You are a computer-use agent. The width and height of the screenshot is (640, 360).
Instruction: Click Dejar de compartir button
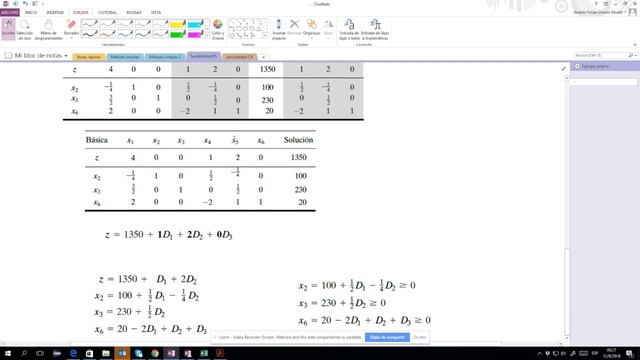pos(387,337)
